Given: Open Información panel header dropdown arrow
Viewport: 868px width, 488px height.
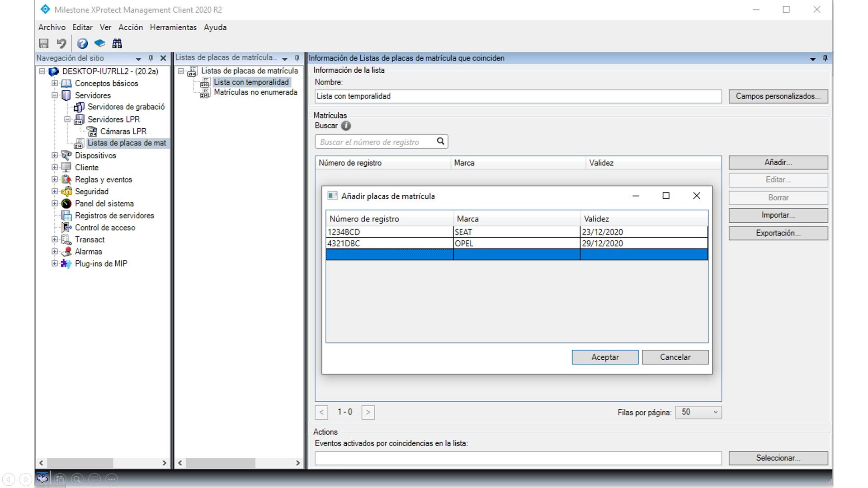Looking at the screenshot, I should pyautogui.click(x=813, y=59).
